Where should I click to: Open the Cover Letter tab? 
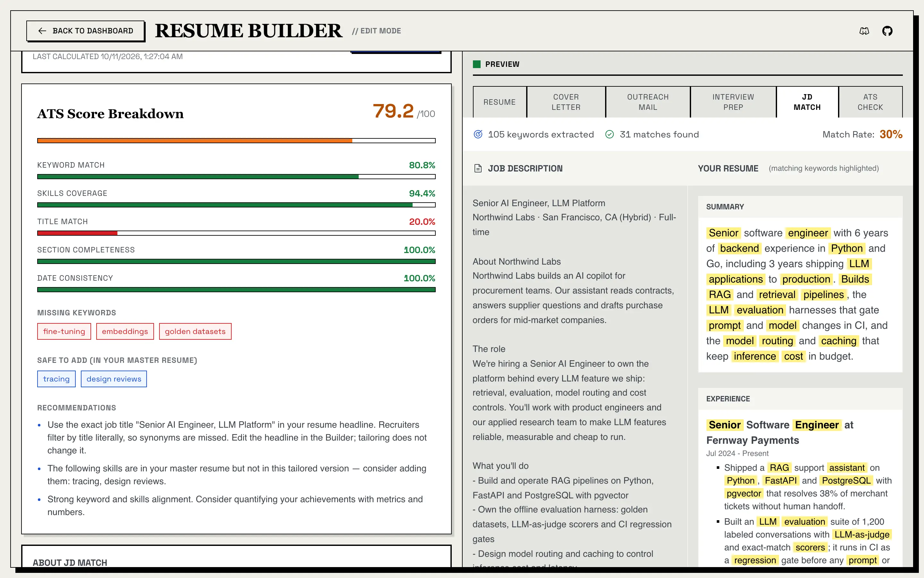(566, 102)
